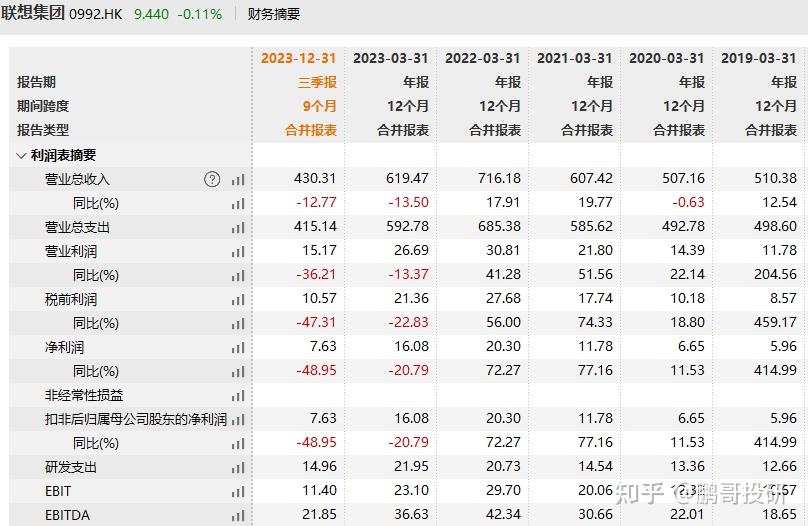Screen dimensions: 808x526
Task: Select the 非经常性损益 row label
Action: [84, 395]
